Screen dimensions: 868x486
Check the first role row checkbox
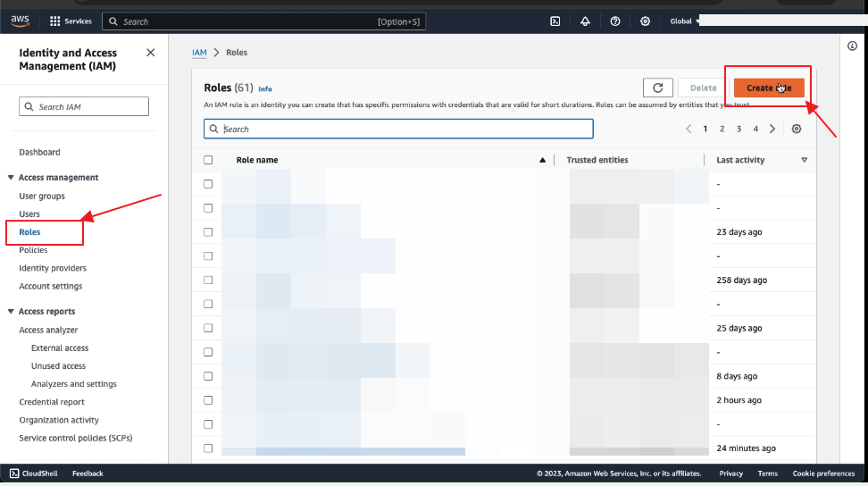pyautogui.click(x=208, y=184)
